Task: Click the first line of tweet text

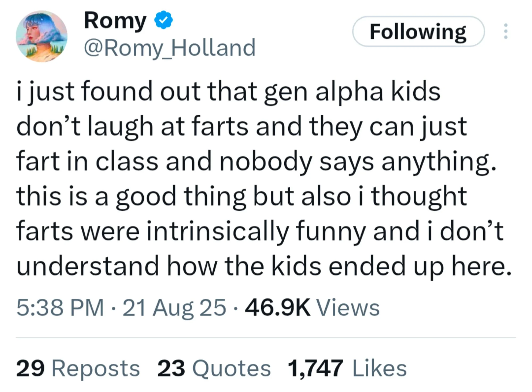Action: pyautogui.click(x=228, y=92)
